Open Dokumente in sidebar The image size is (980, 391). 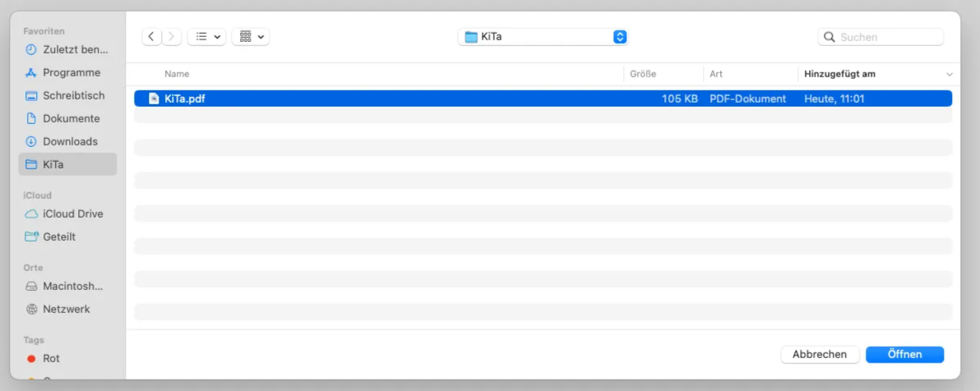67,118
